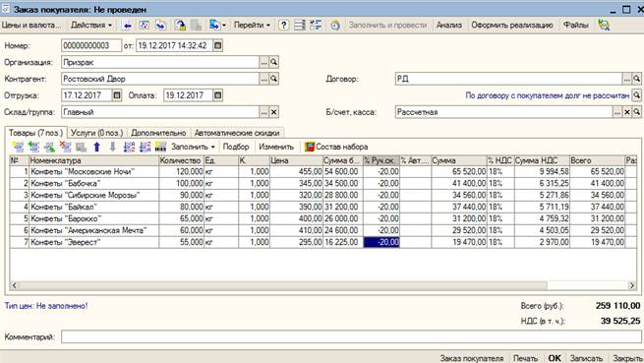The image size is (644, 363).
Task: Clear the Склад/группа field with X
Action: point(274,112)
